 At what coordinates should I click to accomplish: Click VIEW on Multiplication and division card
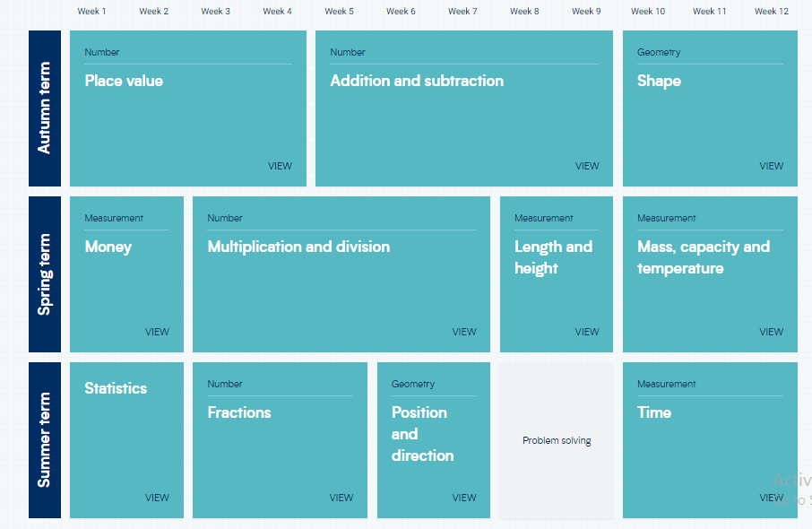(x=464, y=332)
